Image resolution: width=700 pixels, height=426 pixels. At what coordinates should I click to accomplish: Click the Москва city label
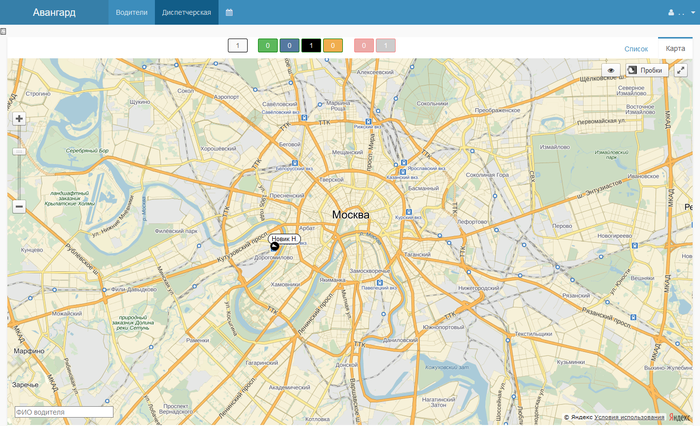350,215
